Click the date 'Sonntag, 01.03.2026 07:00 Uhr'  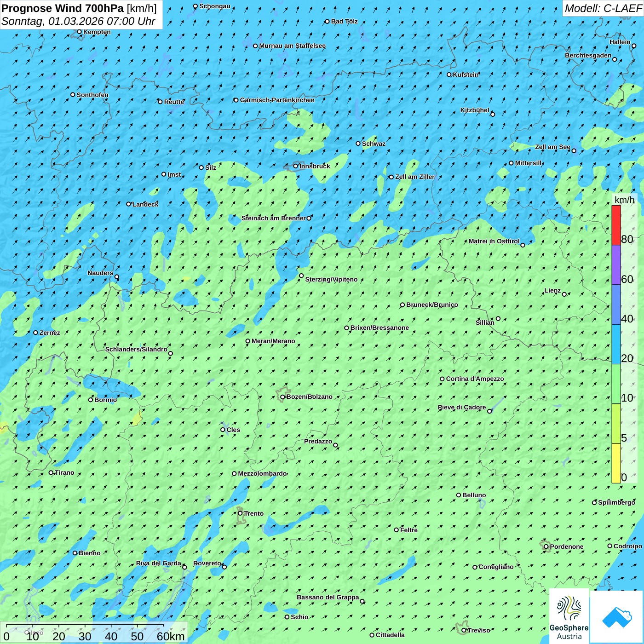(x=78, y=21)
